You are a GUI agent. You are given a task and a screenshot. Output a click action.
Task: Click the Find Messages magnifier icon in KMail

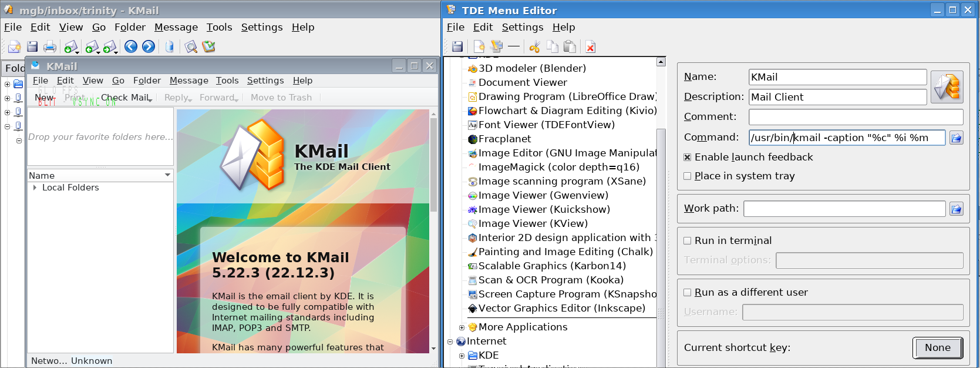[x=191, y=47]
